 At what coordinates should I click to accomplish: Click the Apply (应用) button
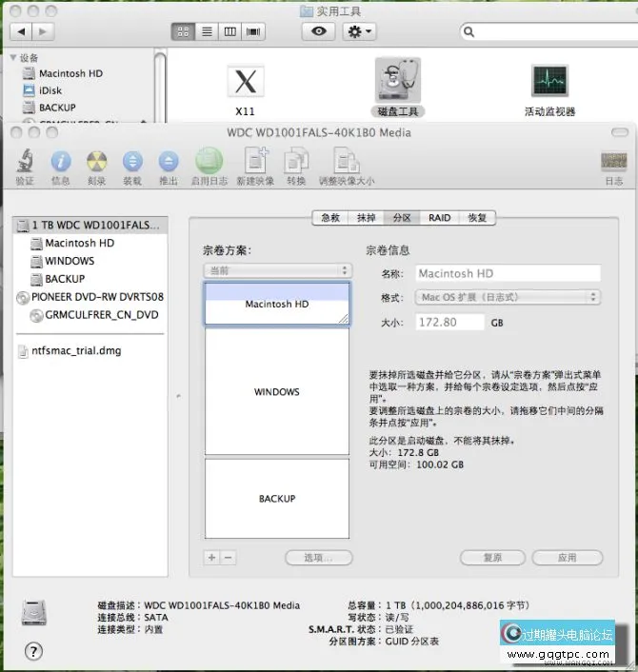pyautogui.click(x=567, y=558)
